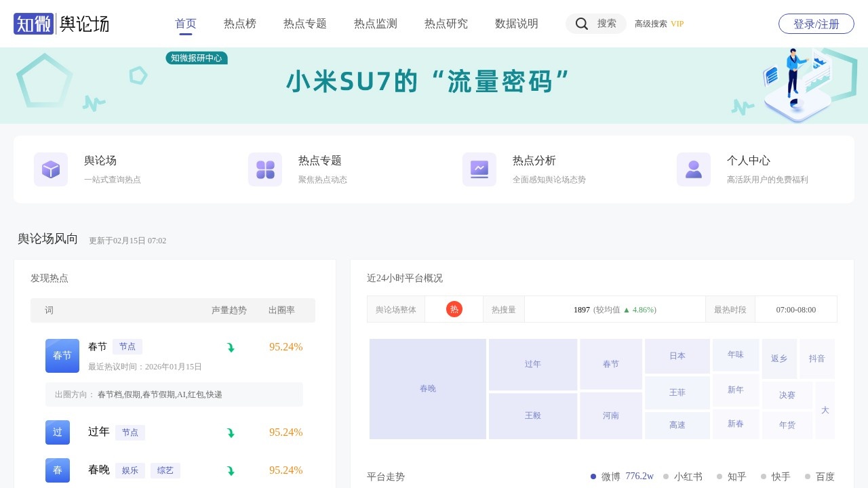Click the blue 春节 keyword square icon
The image size is (868, 488).
(62, 355)
